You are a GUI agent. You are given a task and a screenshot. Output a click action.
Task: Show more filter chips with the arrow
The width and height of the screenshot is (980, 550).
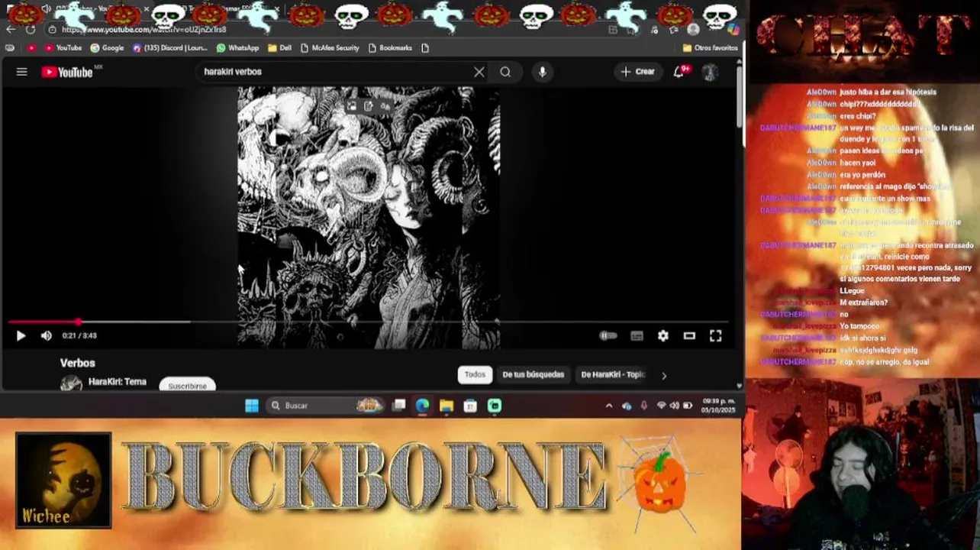coord(664,375)
